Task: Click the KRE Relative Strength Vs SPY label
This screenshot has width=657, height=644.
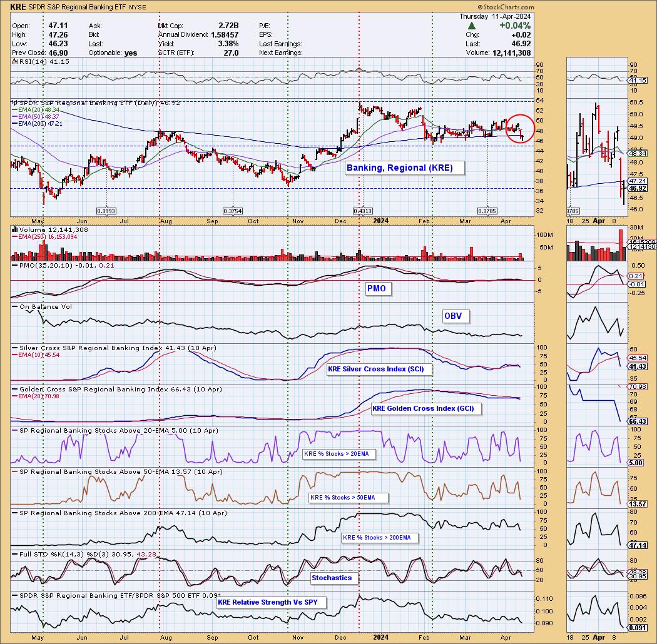Action: [270, 603]
